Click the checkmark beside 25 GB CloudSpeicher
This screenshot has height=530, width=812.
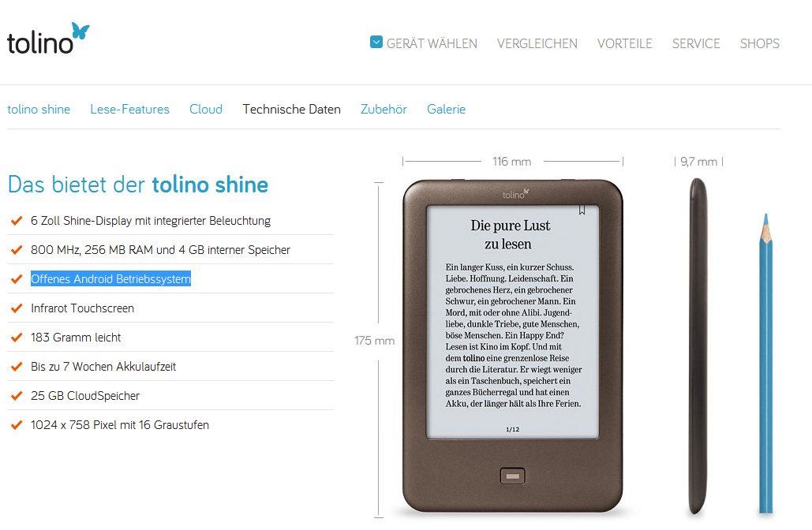(x=17, y=396)
